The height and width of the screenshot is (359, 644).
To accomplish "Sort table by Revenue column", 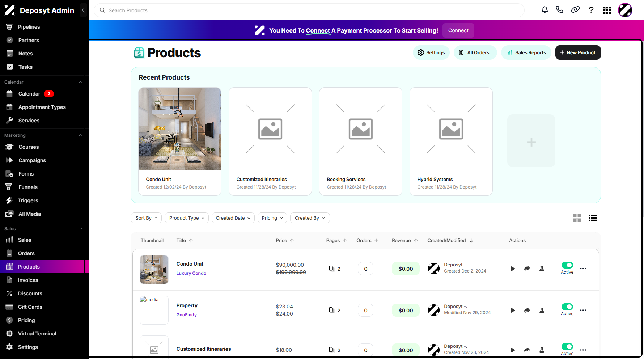I will [x=405, y=241].
